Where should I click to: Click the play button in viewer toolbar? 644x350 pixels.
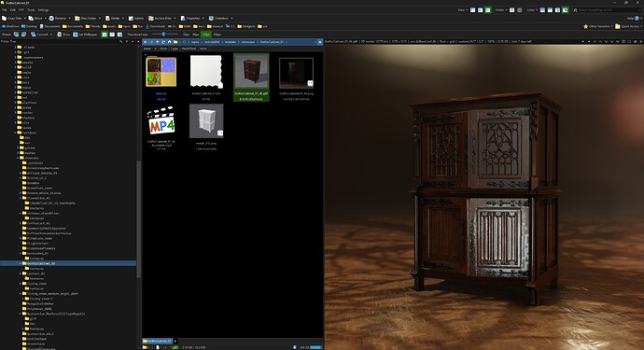pyautogui.click(x=582, y=41)
